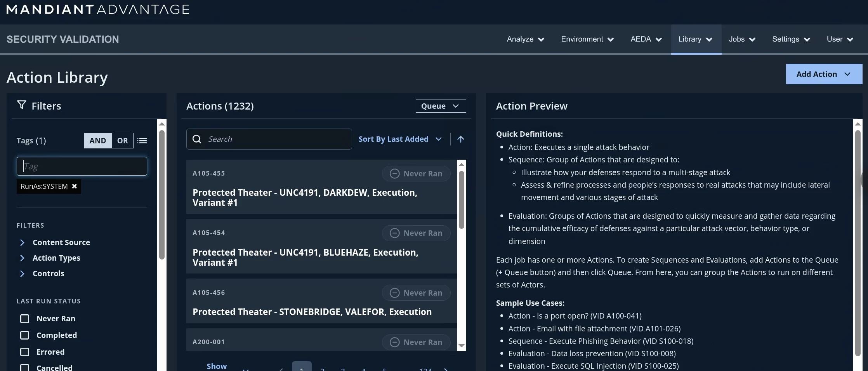Toggle sort direction with the up arrow
This screenshot has height=371, width=868.
click(461, 139)
